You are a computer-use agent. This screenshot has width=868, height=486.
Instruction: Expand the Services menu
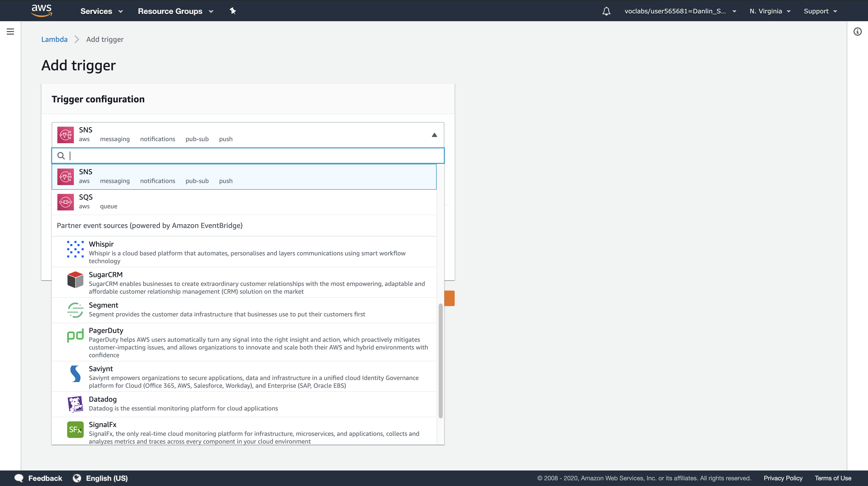[102, 11]
